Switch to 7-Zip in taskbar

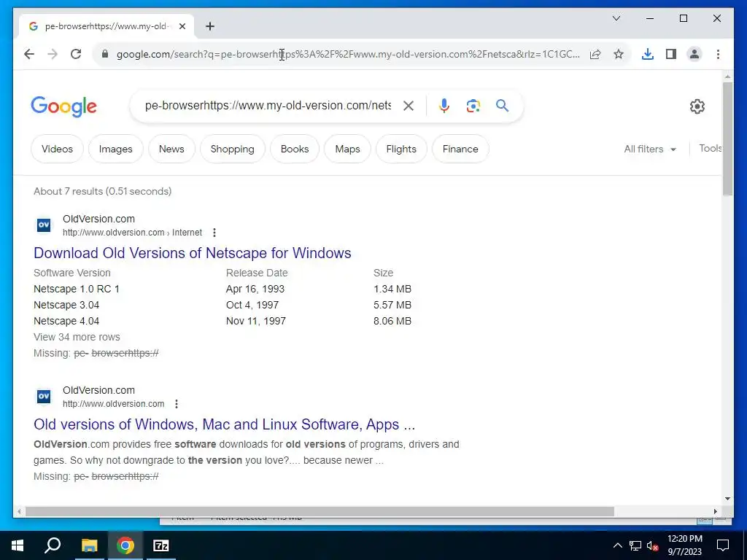click(160, 545)
